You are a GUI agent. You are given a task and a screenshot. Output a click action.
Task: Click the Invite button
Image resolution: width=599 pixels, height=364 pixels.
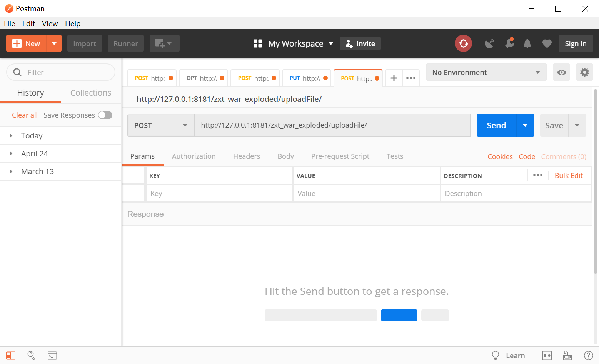coord(360,43)
